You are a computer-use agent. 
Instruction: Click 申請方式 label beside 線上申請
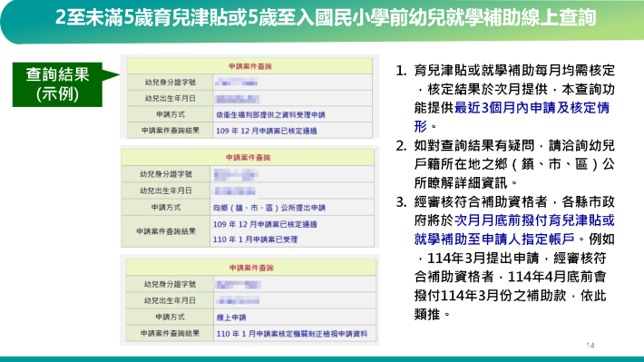170,317
